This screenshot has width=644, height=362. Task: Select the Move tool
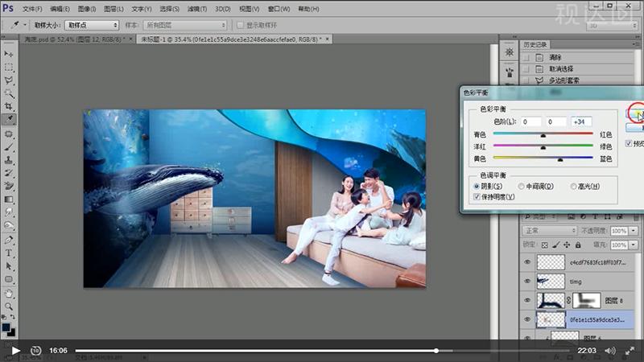coord(9,54)
